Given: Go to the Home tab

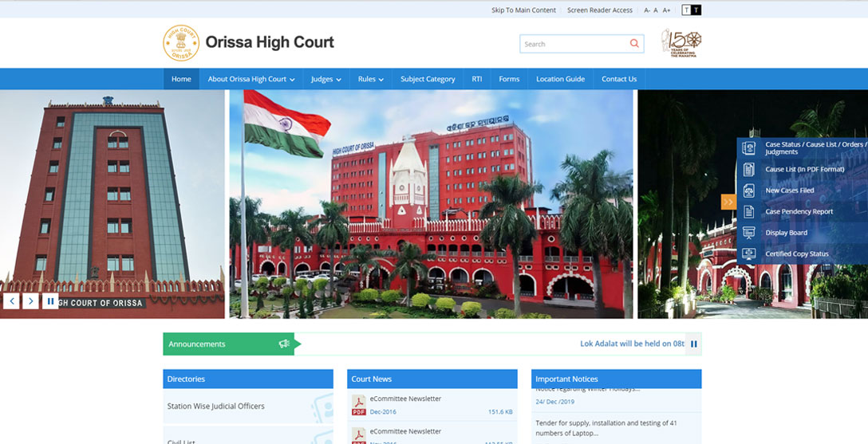Looking at the screenshot, I should (x=181, y=79).
